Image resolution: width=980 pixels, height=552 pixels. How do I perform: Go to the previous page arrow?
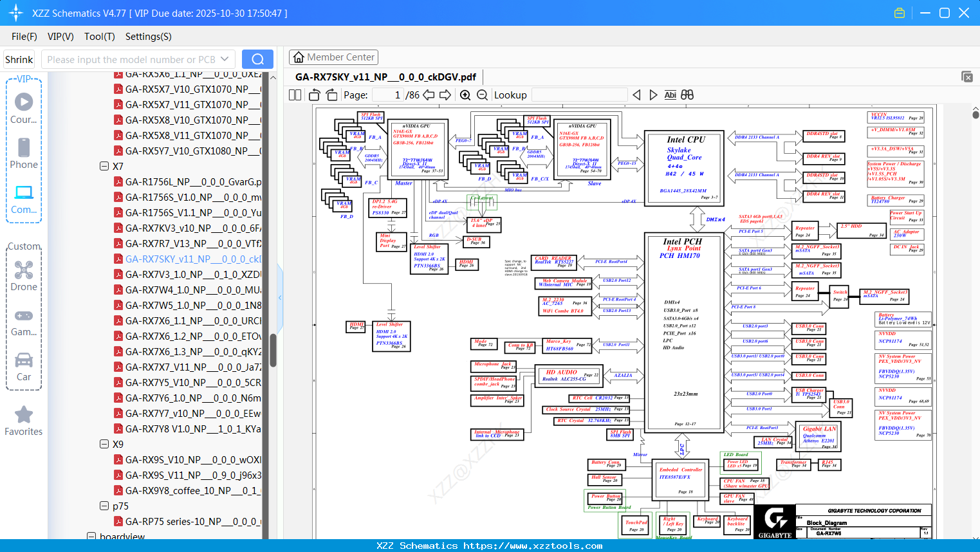click(429, 95)
